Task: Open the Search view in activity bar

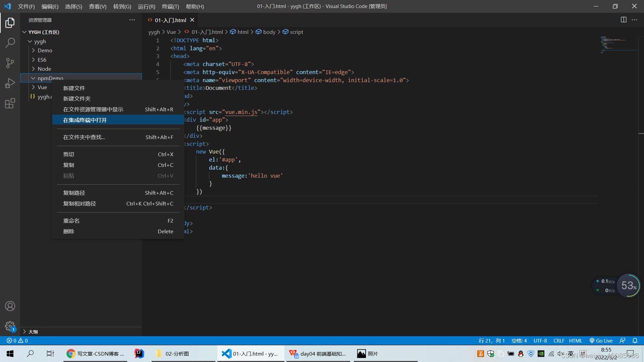Action: tap(10, 43)
